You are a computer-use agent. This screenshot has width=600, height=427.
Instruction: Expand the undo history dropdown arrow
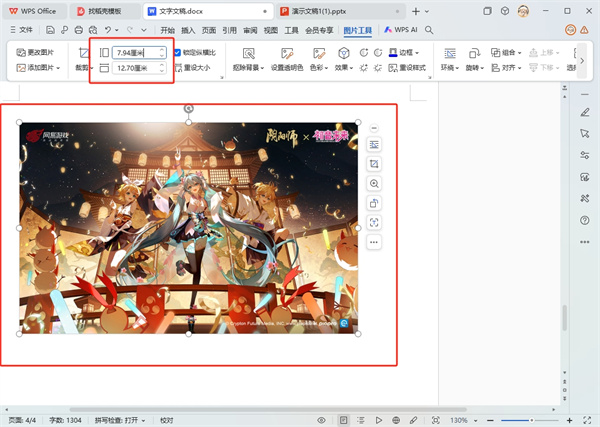click(x=117, y=30)
